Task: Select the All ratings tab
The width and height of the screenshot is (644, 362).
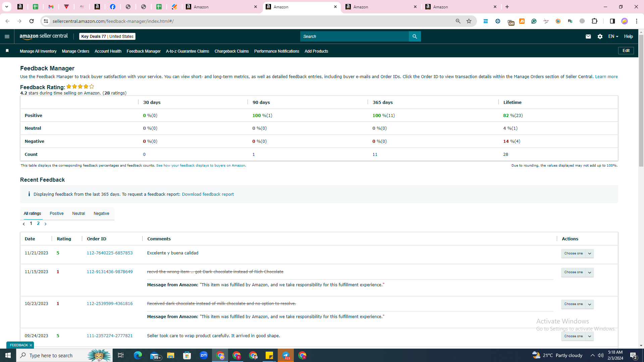Action: [x=33, y=214]
